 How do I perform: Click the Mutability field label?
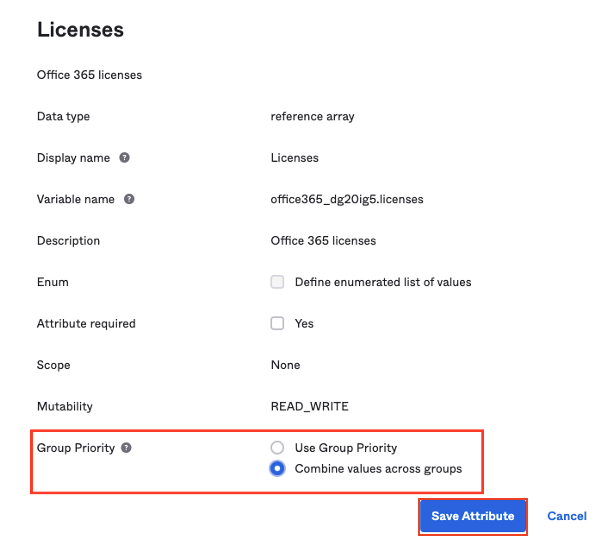pyautogui.click(x=65, y=407)
